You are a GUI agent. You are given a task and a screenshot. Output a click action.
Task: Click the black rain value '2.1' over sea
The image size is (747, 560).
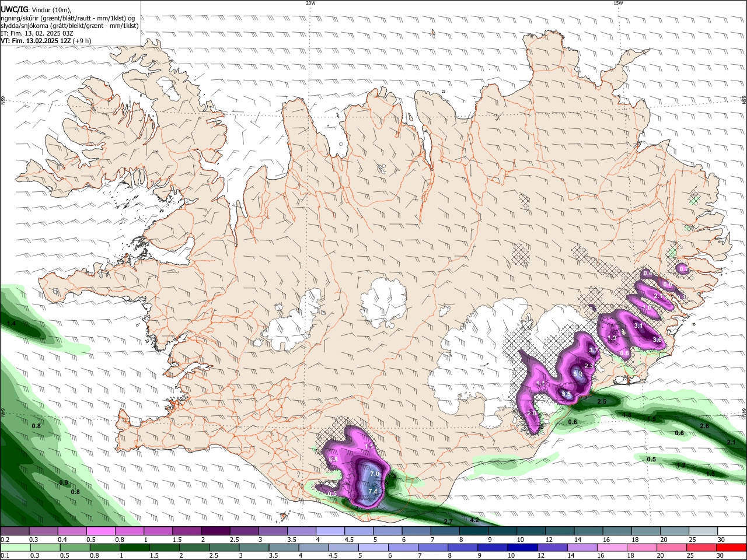[731, 443]
